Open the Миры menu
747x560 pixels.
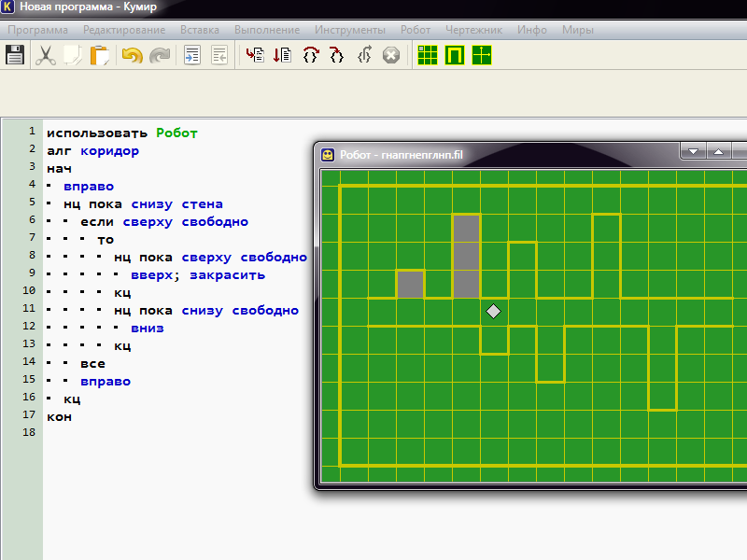(x=577, y=30)
